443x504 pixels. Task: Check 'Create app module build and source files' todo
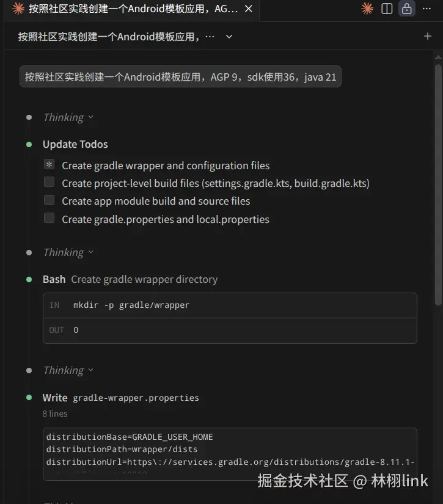(49, 200)
